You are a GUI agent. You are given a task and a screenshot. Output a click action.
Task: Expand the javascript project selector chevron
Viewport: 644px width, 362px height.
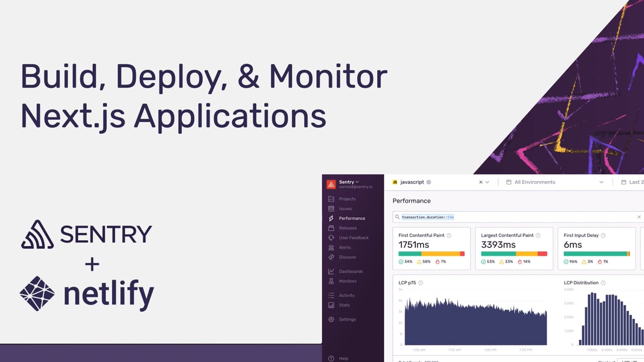(487, 182)
